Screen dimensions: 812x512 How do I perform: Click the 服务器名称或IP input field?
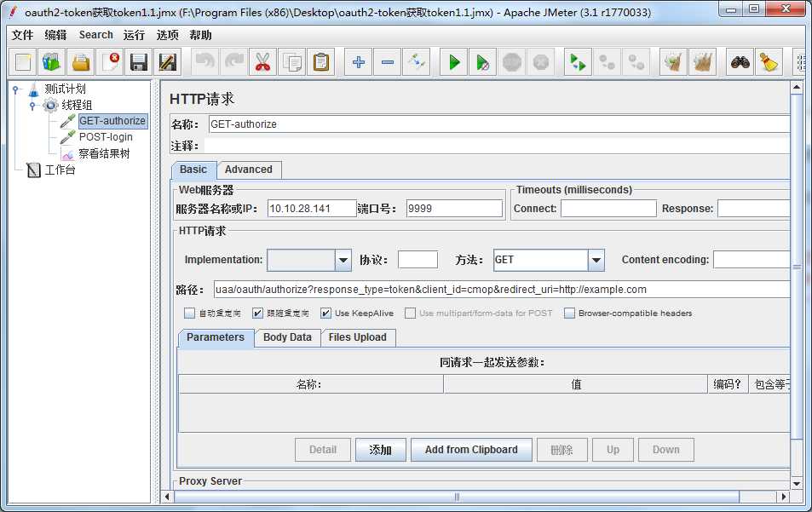(x=312, y=209)
